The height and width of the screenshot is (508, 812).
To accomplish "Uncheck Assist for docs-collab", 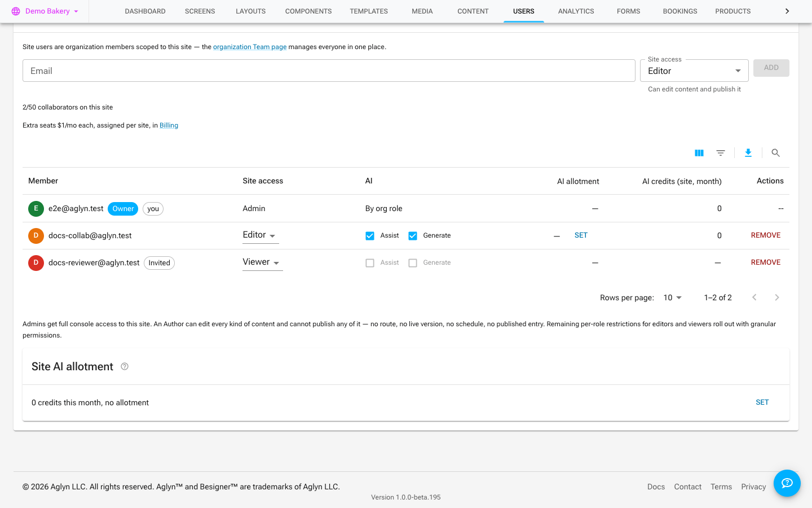I will click(x=370, y=236).
